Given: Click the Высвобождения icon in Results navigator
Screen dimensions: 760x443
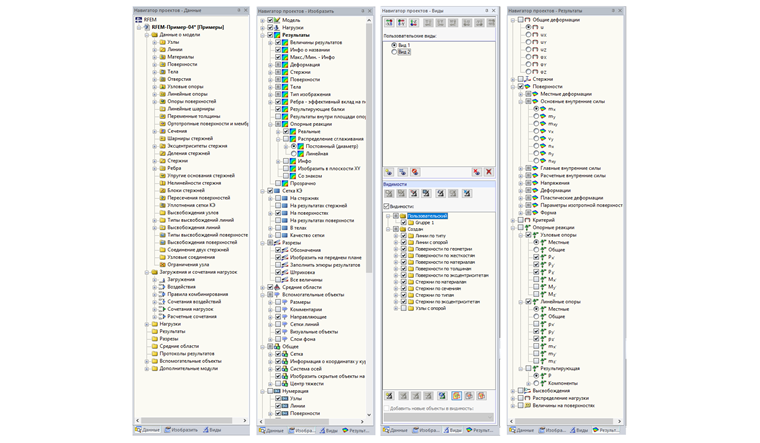Looking at the screenshot, I should [x=528, y=391].
